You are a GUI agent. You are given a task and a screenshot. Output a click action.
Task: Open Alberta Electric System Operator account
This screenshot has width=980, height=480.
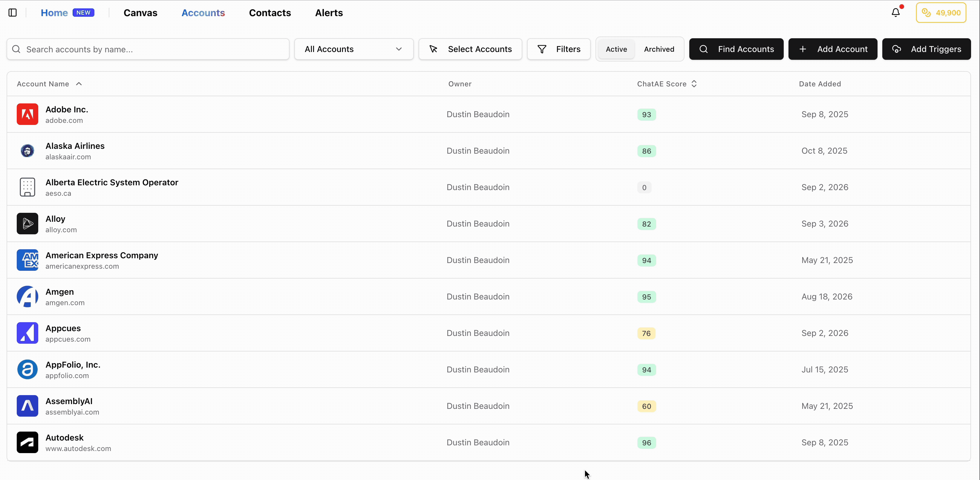pos(112,182)
